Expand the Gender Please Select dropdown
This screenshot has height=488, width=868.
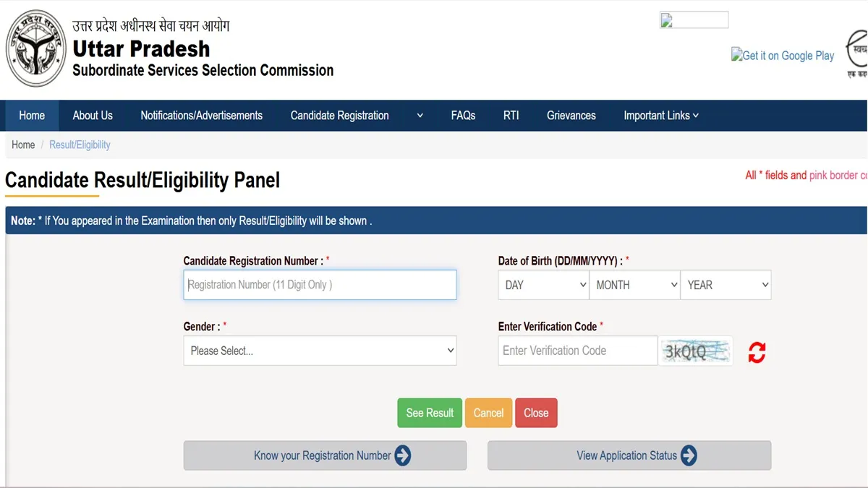[320, 351]
